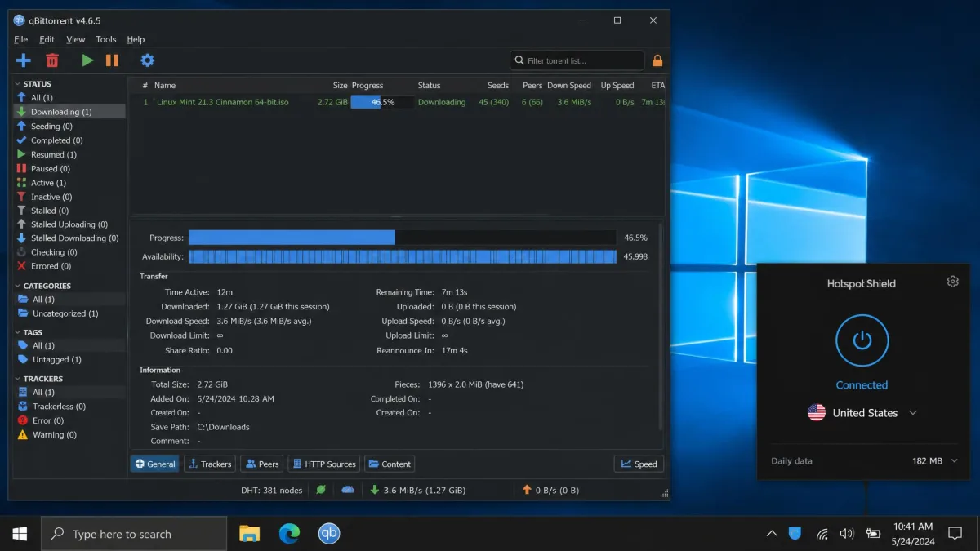Open the Tools menu
Image resolution: width=980 pixels, height=551 pixels.
[x=106, y=39]
